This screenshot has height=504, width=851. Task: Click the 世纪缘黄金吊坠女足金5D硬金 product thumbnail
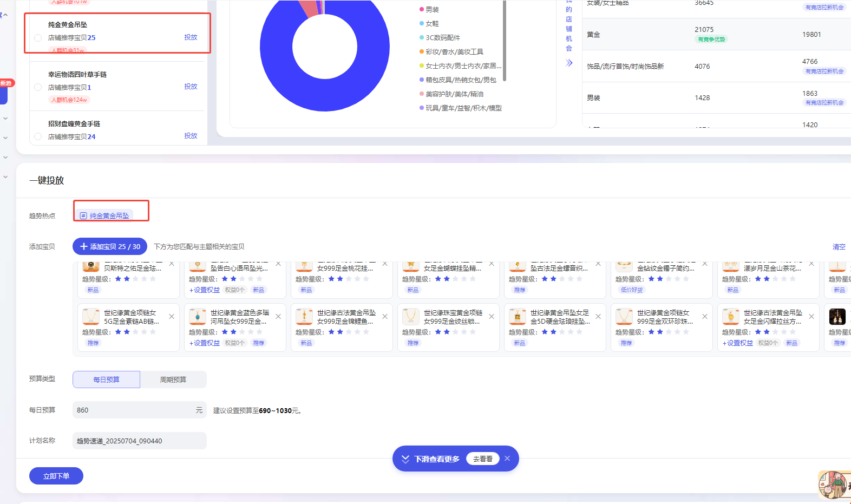click(x=518, y=316)
